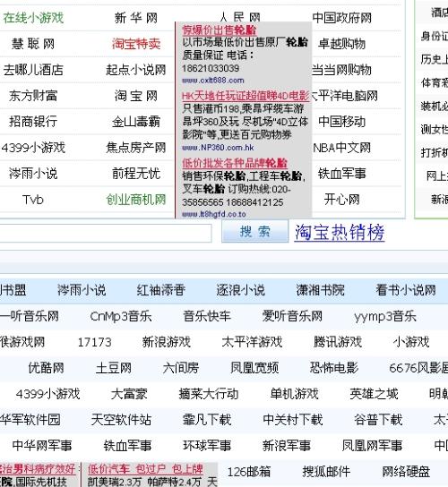Image resolution: width=448 pixels, height=487 pixels.
Task: Click ad URL www.cxlt688.com
Action: click(x=213, y=81)
